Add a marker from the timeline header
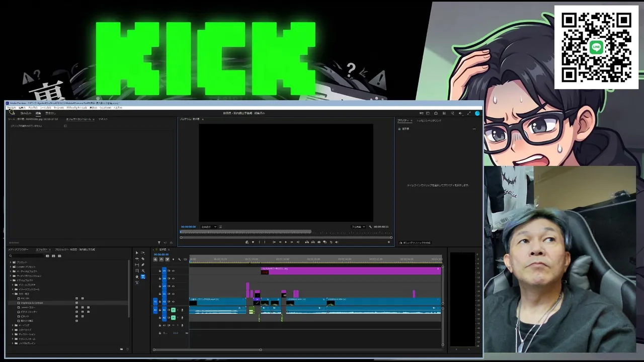 [174, 259]
